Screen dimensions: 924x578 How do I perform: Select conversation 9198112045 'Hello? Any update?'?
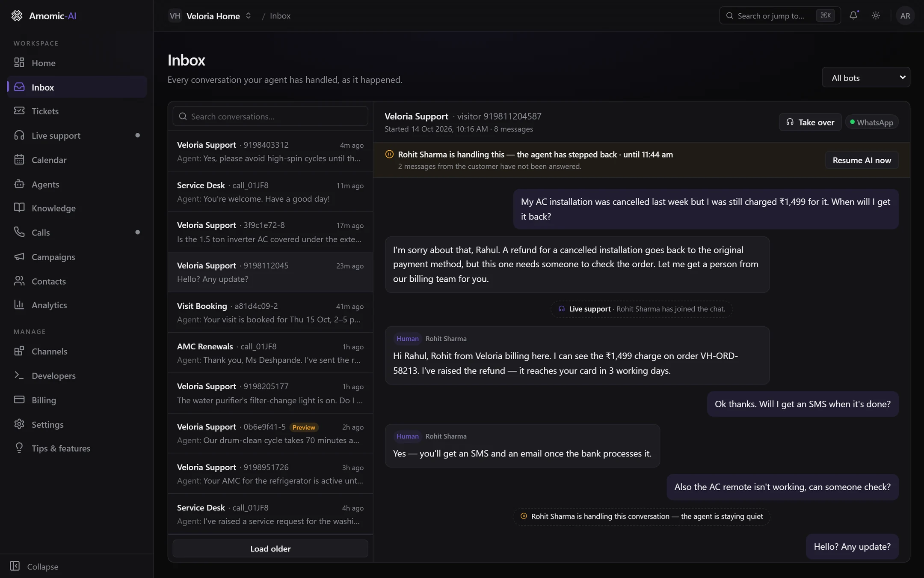tap(270, 272)
